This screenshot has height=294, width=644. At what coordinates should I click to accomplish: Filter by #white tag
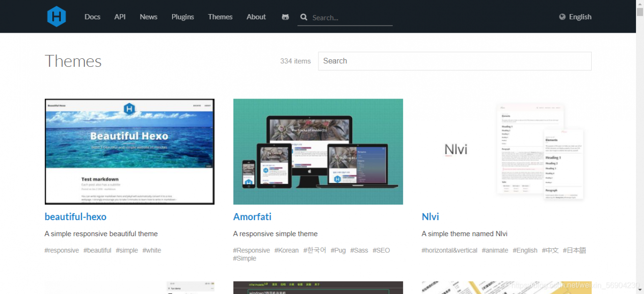152,250
